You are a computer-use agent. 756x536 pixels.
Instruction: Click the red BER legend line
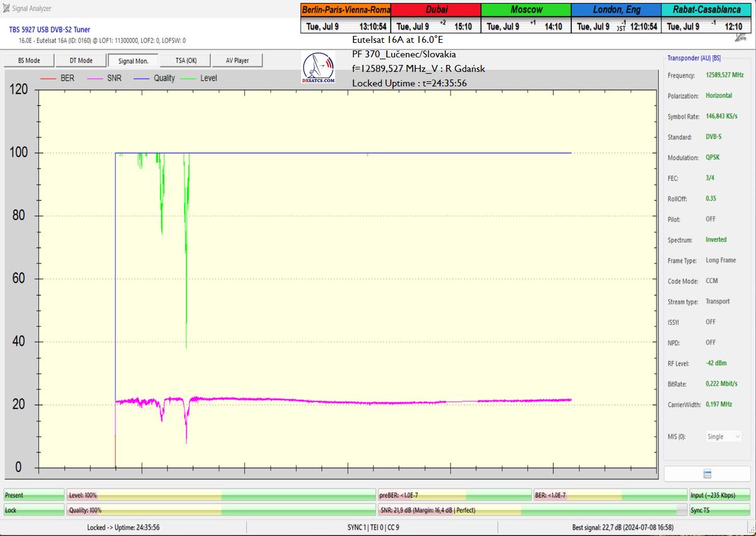(49, 78)
